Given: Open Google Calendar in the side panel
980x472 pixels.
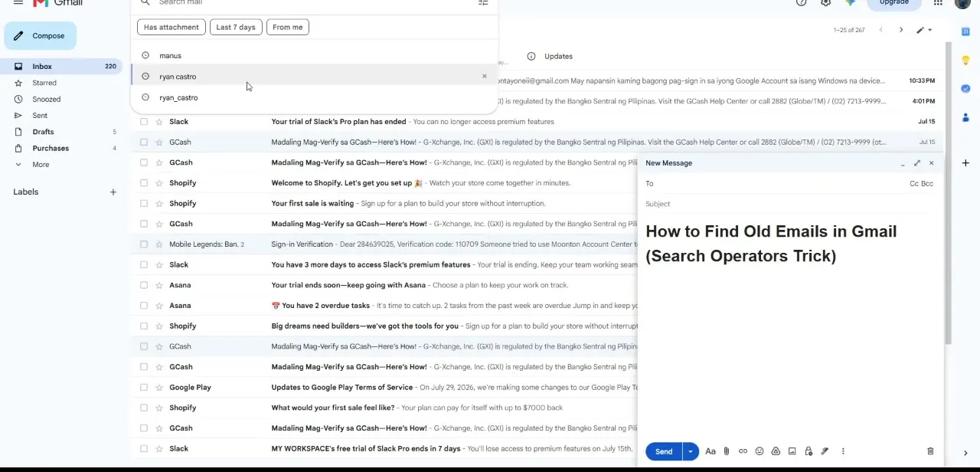Looking at the screenshot, I should (x=965, y=31).
